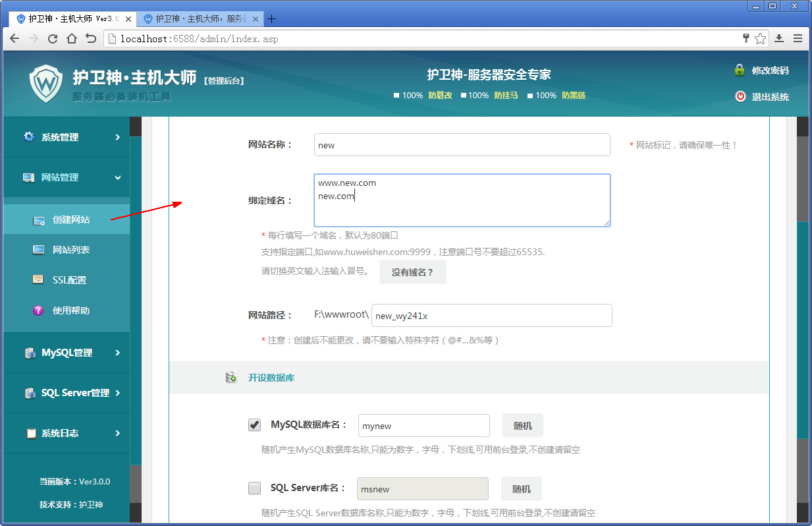This screenshot has height=526, width=812.
Task: Switch to the first 护卫神·主机大师 Ver3.0 tab
Action: pyautogui.click(x=71, y=19)
